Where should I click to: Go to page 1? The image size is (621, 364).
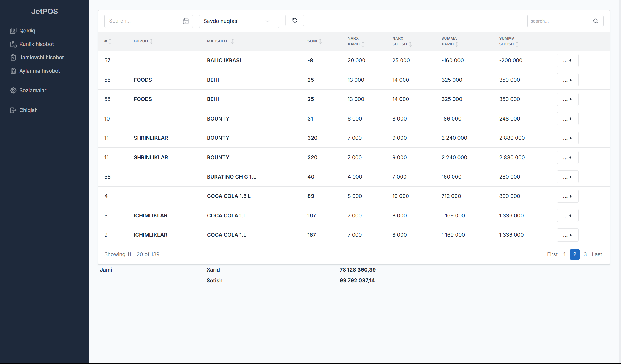[564, 254]
